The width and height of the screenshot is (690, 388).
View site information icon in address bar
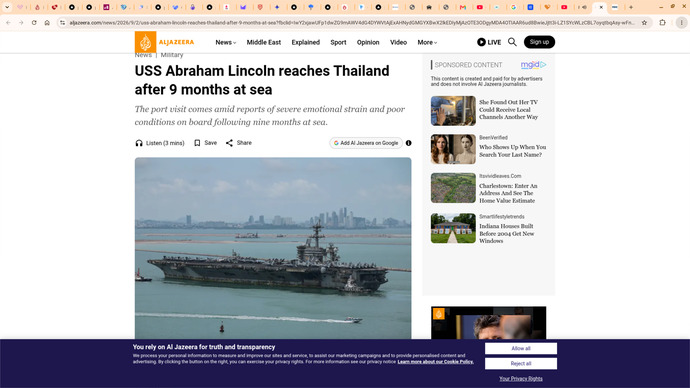coord(62,22)
